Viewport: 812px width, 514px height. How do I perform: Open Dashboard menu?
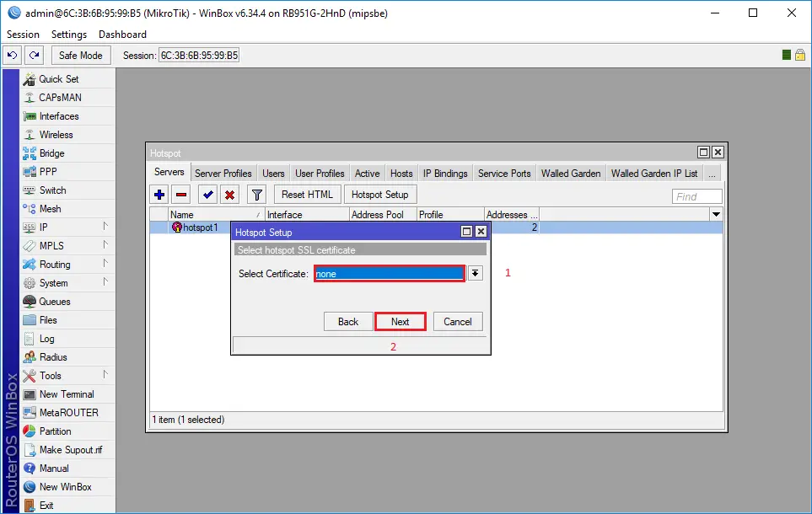tap(122, 35)
